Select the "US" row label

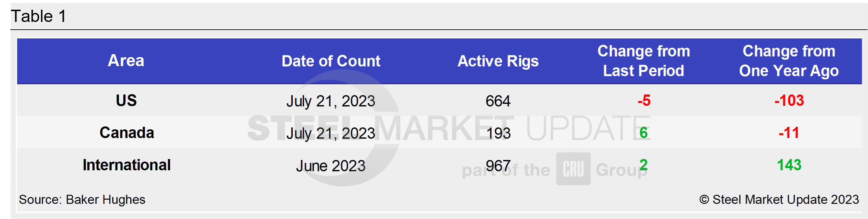pyautogui.click(x=126, y=100)
